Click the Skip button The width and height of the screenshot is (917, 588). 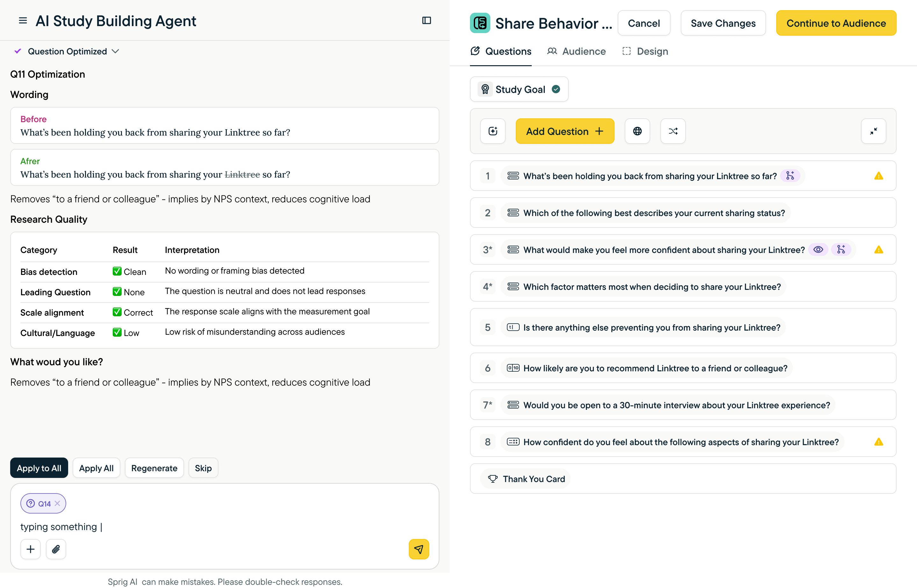coord(203,468)
